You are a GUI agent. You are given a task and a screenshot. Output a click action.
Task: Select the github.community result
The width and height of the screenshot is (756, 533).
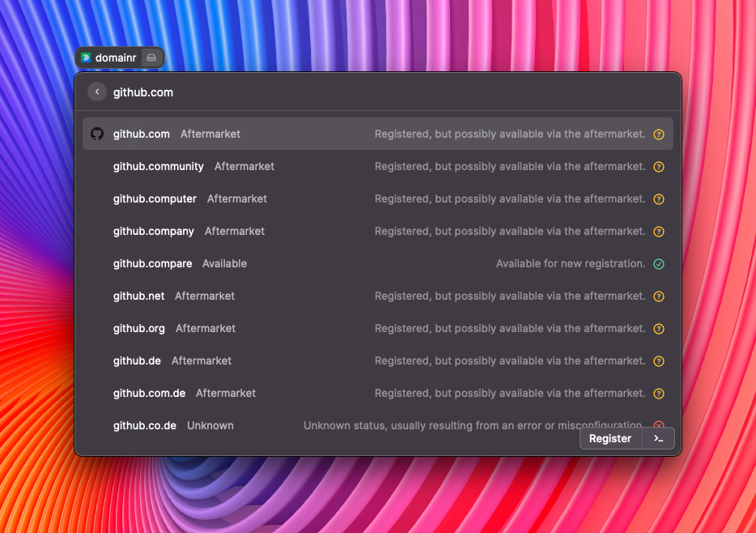378,166
